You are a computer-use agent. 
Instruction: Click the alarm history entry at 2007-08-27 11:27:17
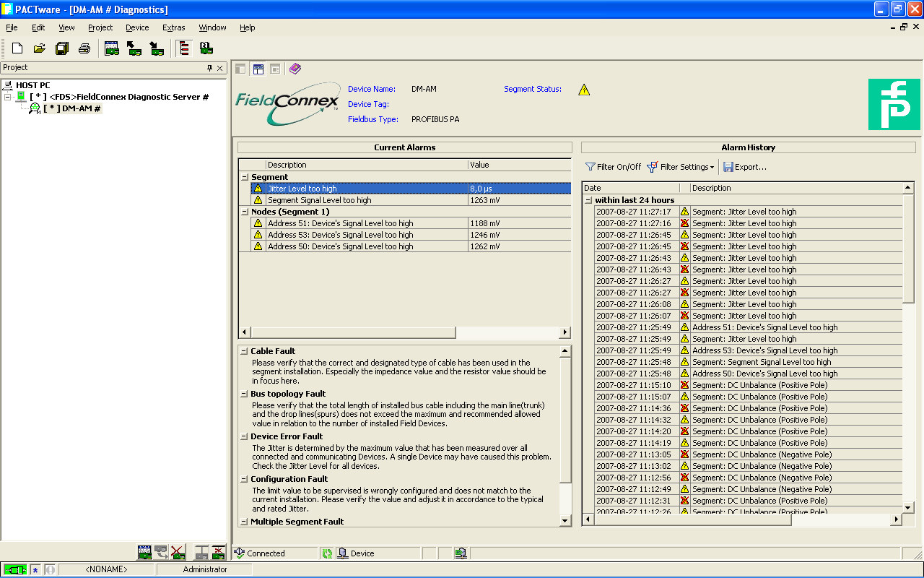748,212
